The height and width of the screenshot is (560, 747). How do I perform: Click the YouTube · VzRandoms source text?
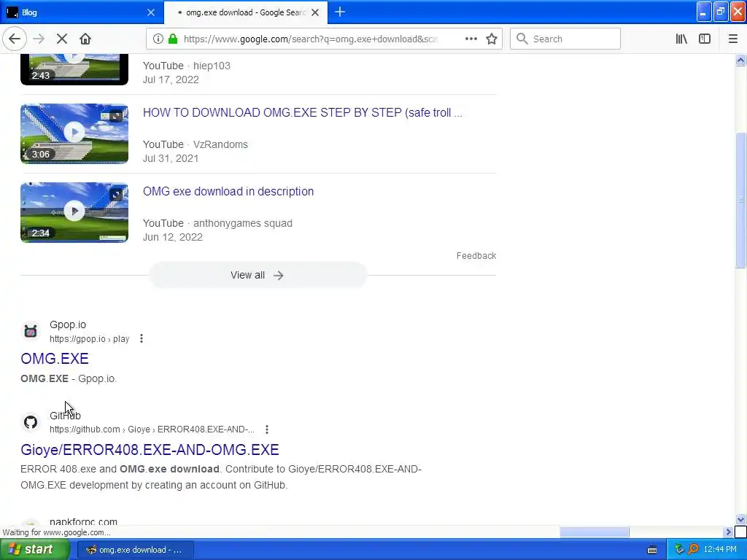click(196, 144)
